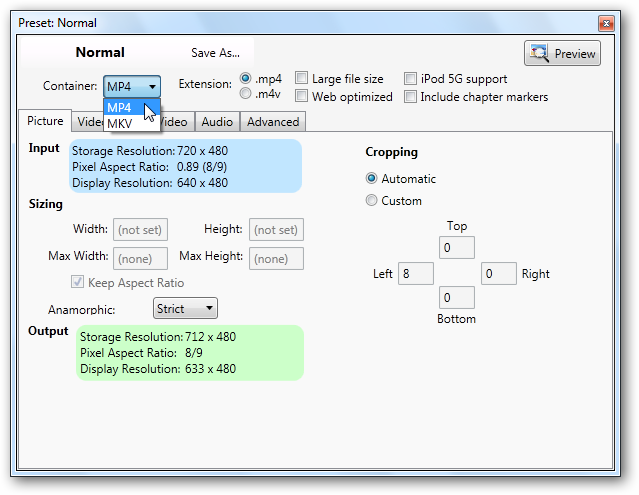The width and height of the screenshot is (639, 495).
Task: Select the .mp4 extension radio button
Action: click(245, 78)
